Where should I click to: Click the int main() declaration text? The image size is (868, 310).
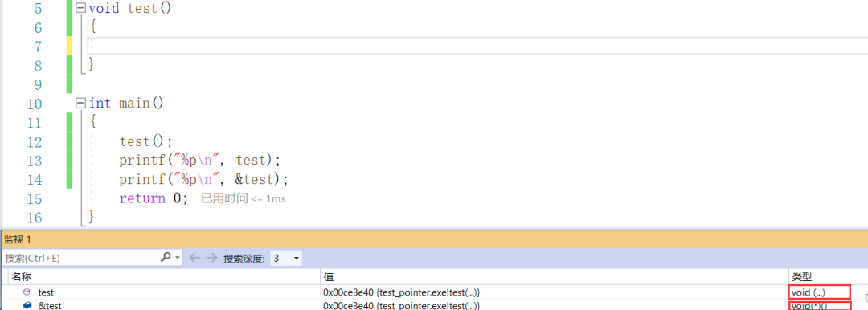(x=126, y=103)
